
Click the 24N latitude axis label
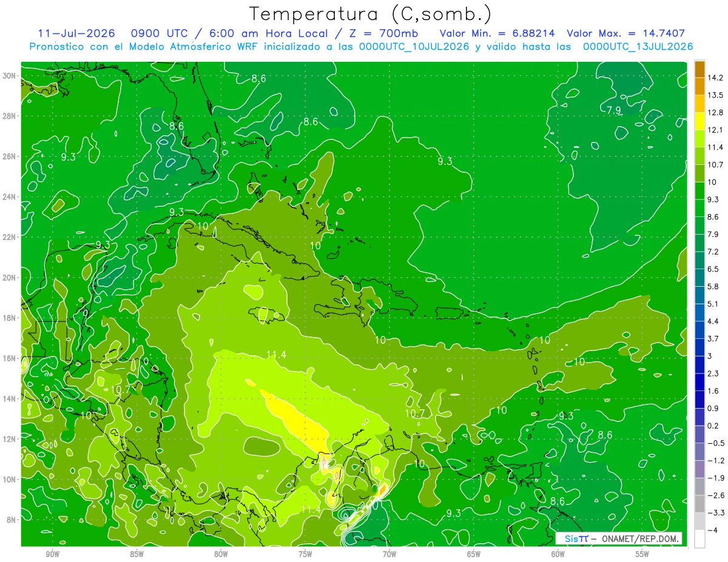[9, 197]
